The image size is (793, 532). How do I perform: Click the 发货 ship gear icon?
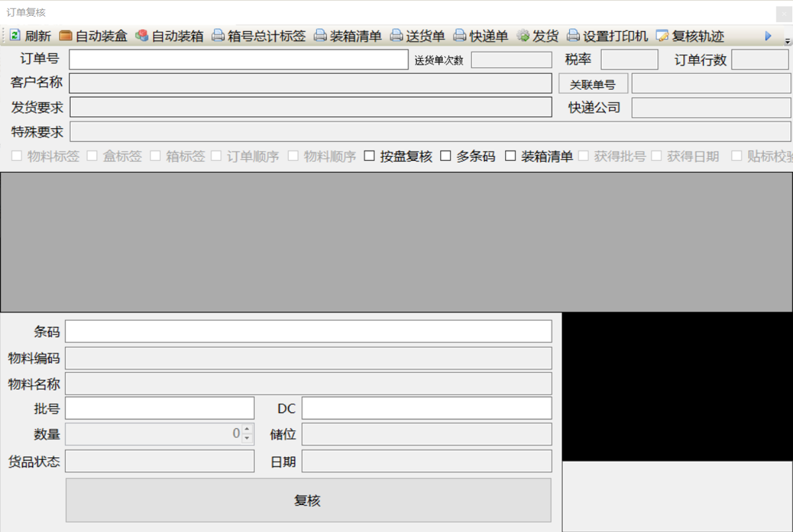coord(524,36)
